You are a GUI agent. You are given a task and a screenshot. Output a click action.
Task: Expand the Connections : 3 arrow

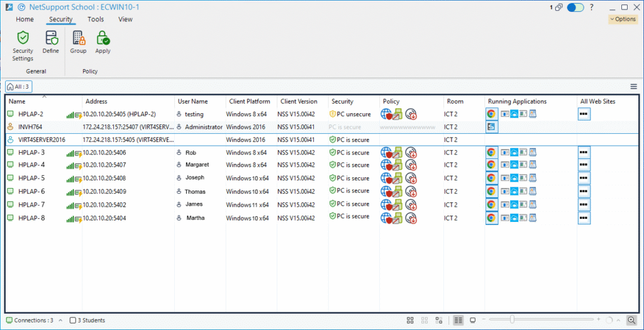coord(60,320)
